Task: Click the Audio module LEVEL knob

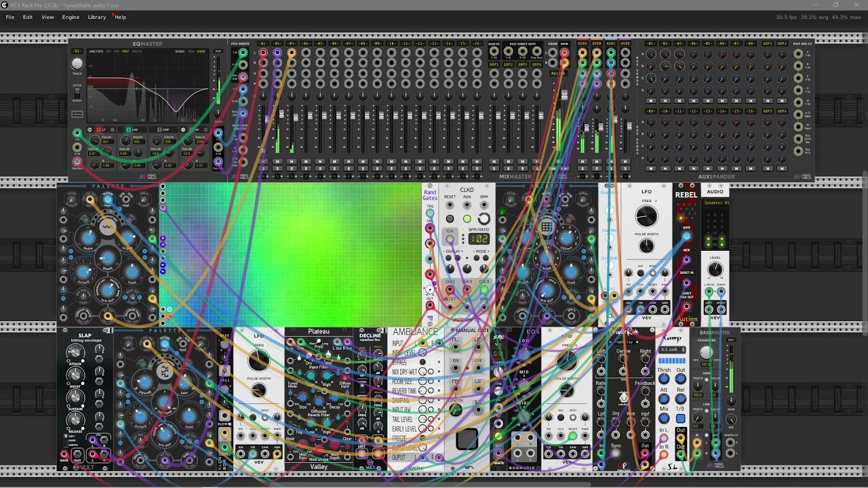Action: 715,269
